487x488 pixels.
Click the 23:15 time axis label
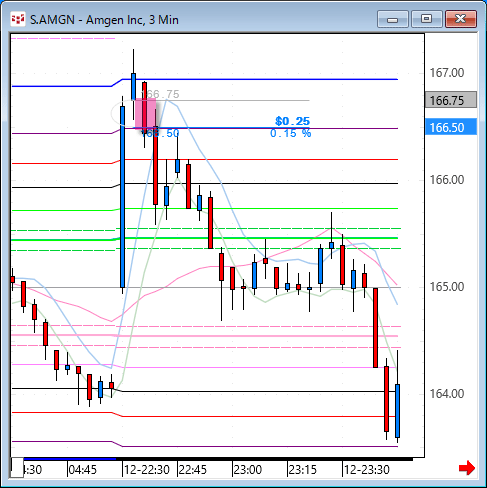click(303, 470)
